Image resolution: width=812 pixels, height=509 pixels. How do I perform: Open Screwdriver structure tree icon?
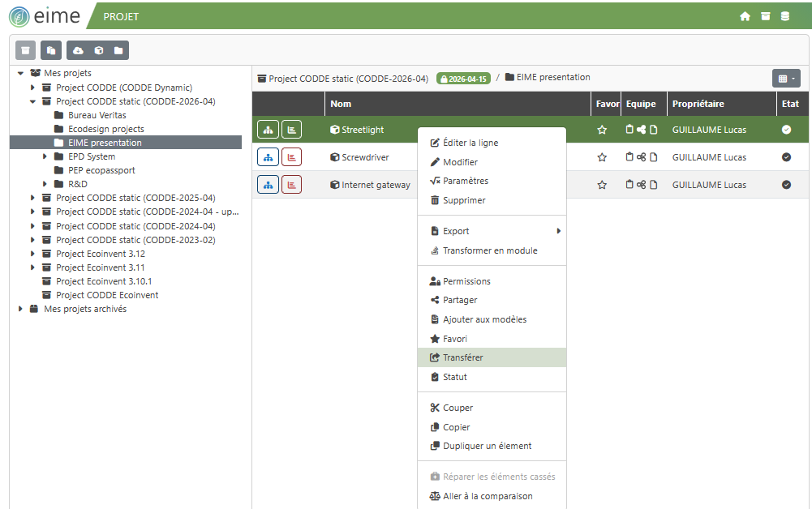coord(268,157)
